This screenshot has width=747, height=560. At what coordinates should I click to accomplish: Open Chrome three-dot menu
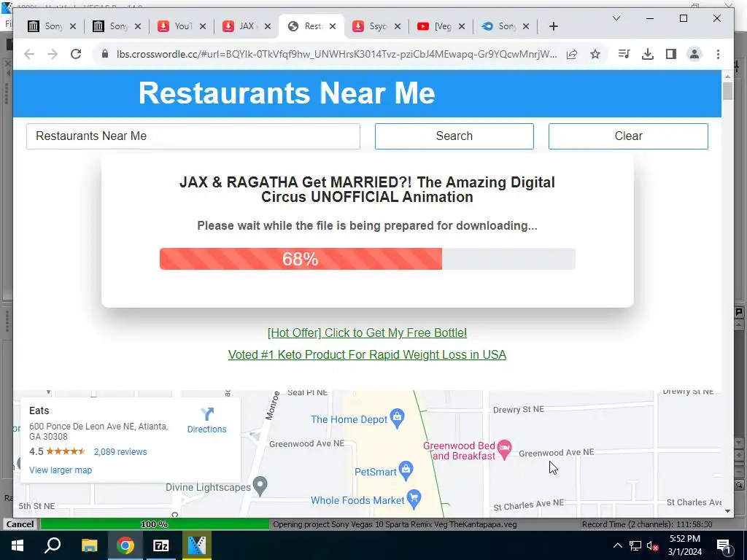point(718,54)
